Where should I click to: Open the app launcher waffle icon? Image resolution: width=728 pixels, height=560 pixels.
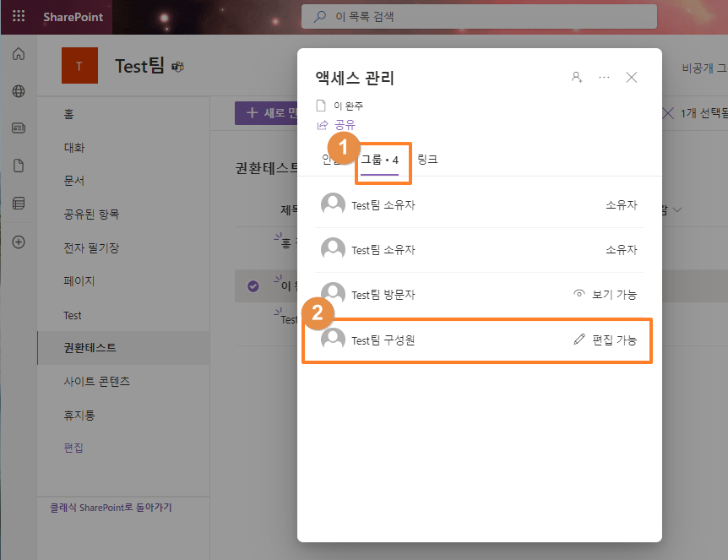coord(19,16)
